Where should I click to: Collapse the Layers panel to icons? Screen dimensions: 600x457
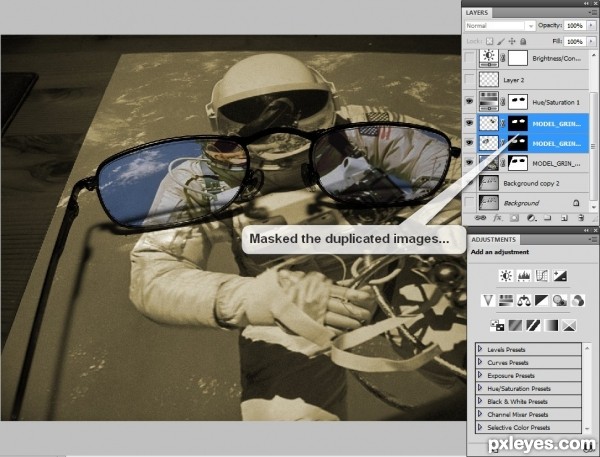pos(587,3)
